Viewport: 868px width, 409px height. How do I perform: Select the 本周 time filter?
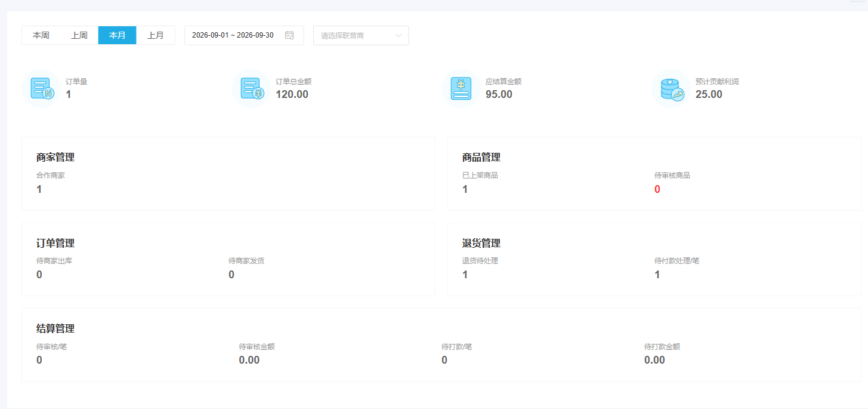click(41, 35)
